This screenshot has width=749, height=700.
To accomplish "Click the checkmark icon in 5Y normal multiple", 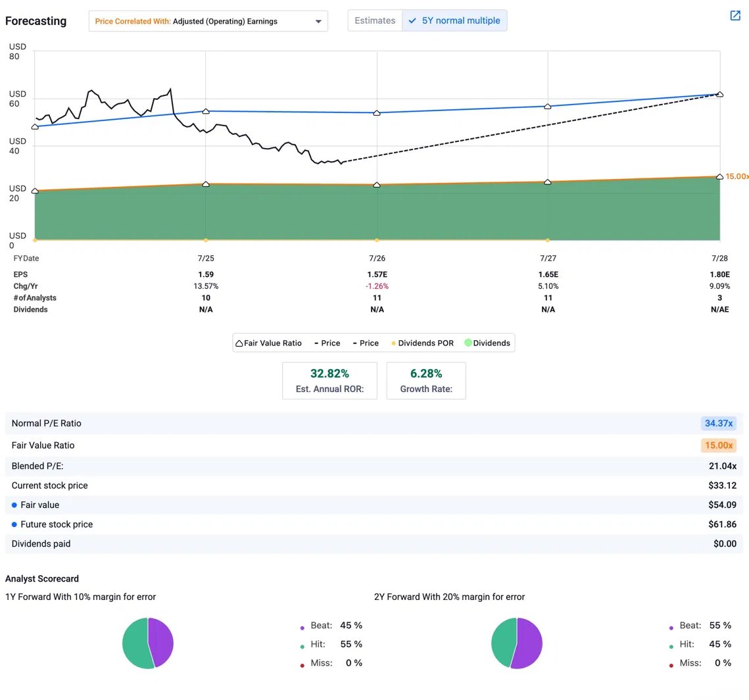I will click(x=412, y=20).
